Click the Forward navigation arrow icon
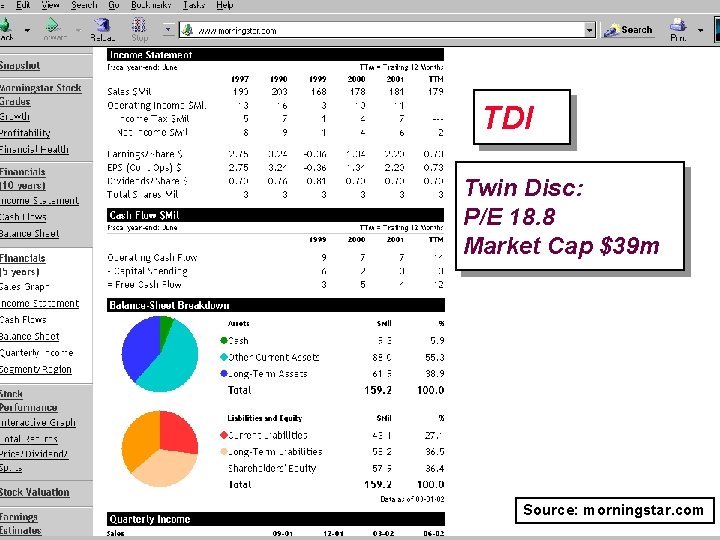 53,25
